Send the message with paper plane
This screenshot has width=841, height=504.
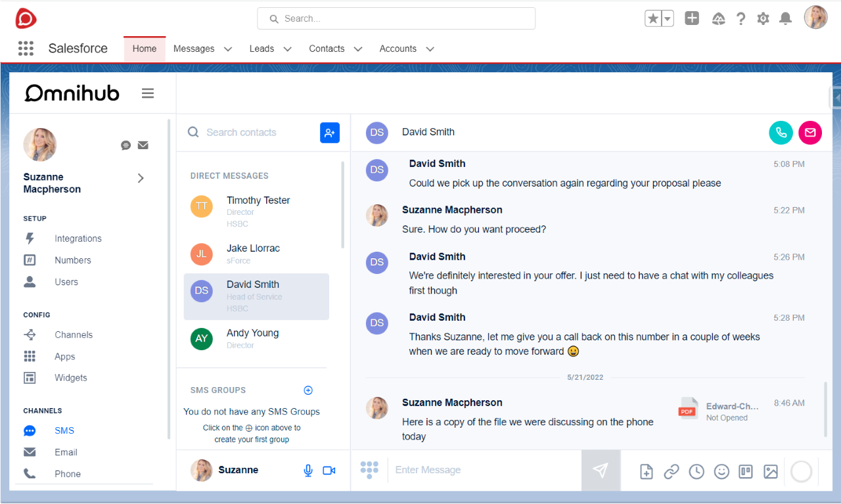pyautogui.click(x=601, y=470)
